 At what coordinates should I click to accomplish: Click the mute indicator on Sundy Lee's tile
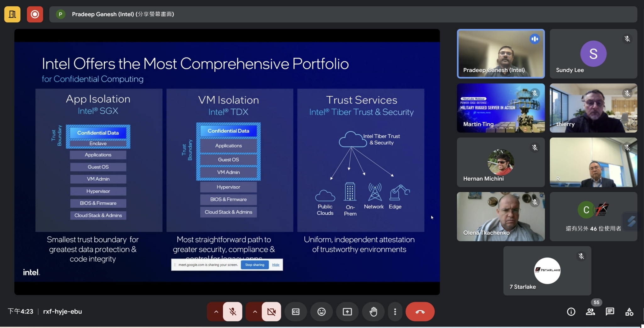tap(627, 39)
